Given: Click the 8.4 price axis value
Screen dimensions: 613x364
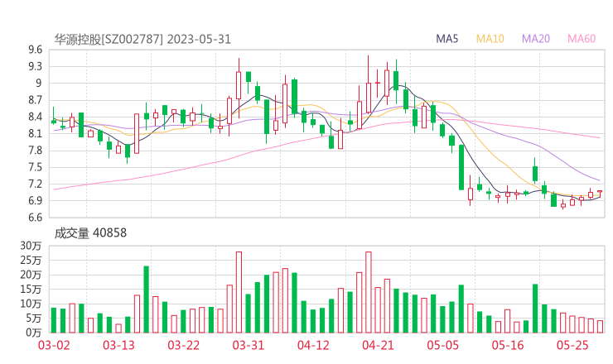Looking at the screenshot, I should click(x=35, y=117).
